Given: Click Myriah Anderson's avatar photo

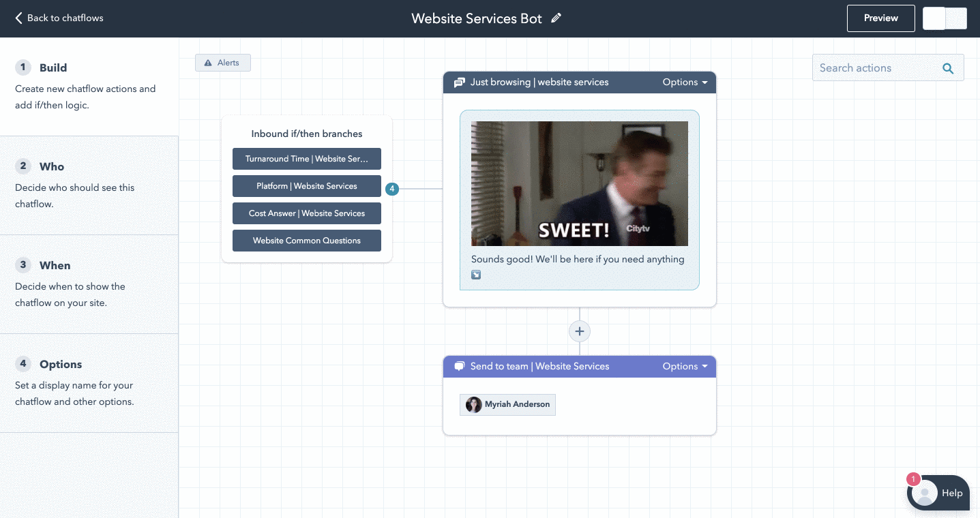Looking at the screenshot, I should (473, 405).
